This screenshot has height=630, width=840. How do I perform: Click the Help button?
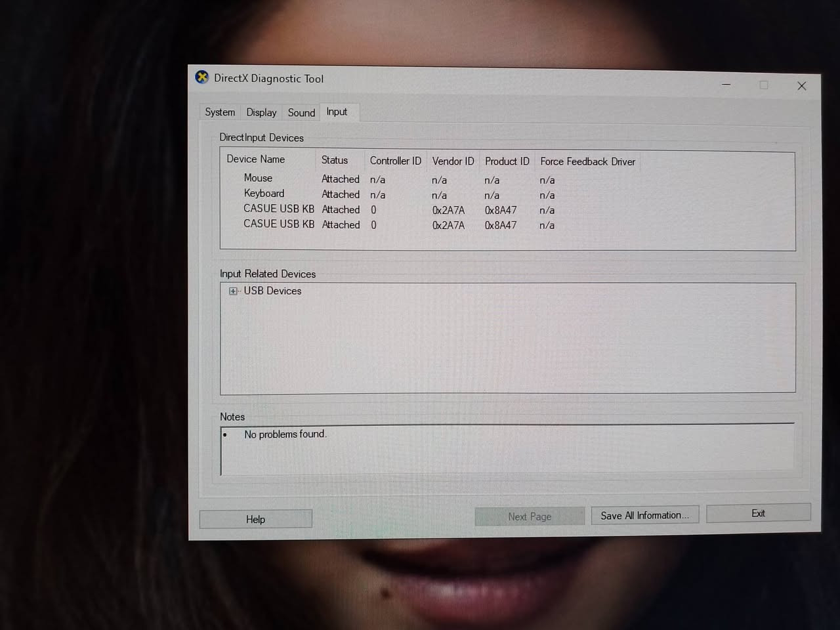click(255, 519)
